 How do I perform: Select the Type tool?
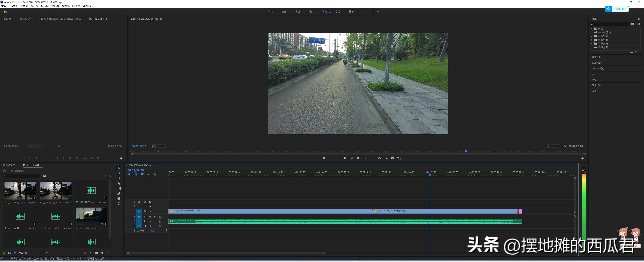[x=119, y=203]
